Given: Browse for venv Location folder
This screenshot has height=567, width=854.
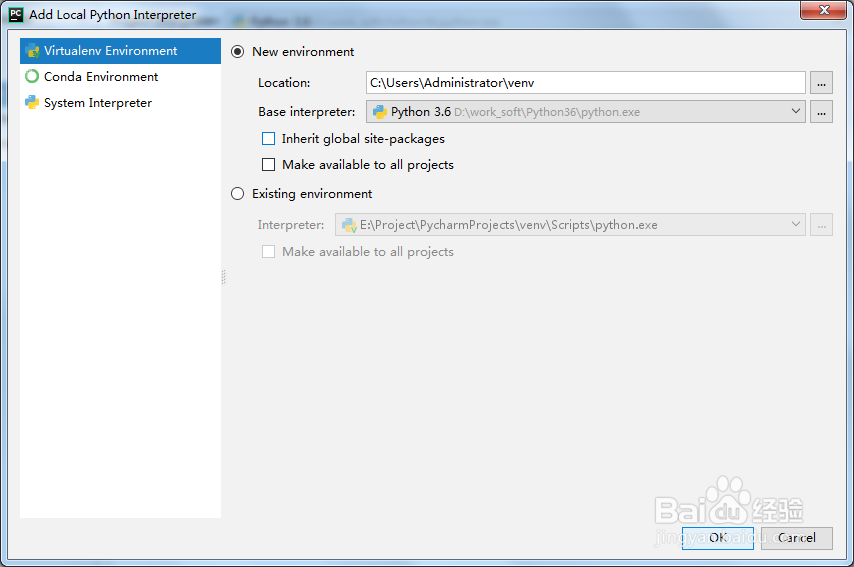Looking at the screenshot, I should coord(821,83).
